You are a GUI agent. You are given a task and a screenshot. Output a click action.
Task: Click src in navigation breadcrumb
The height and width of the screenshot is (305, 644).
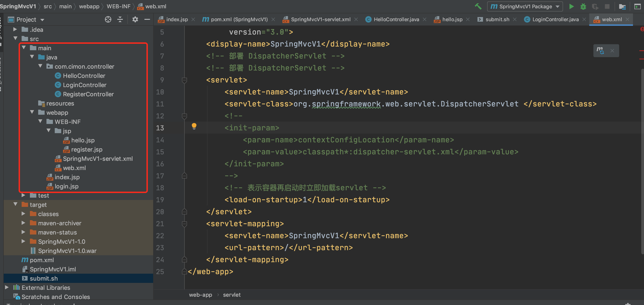tap(48, 6)
